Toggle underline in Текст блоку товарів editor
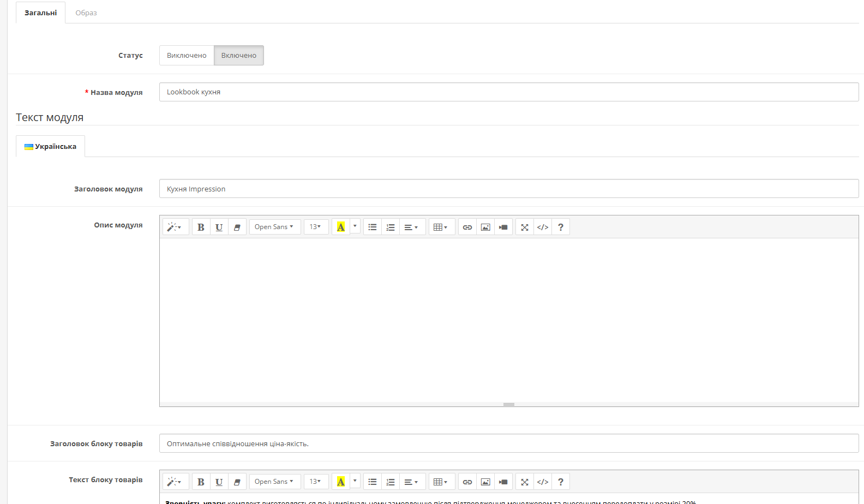Viewport: 864px width, 504px height. (x=219, y=482)
